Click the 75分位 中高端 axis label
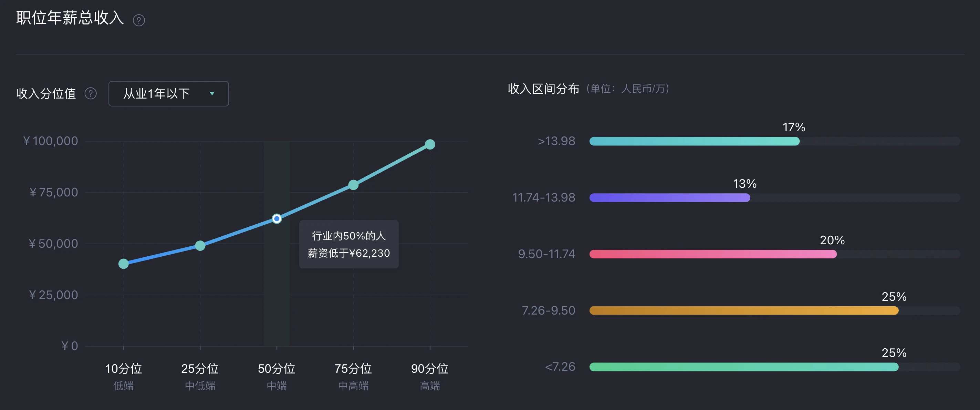980x410 pixels. point(353,377)
